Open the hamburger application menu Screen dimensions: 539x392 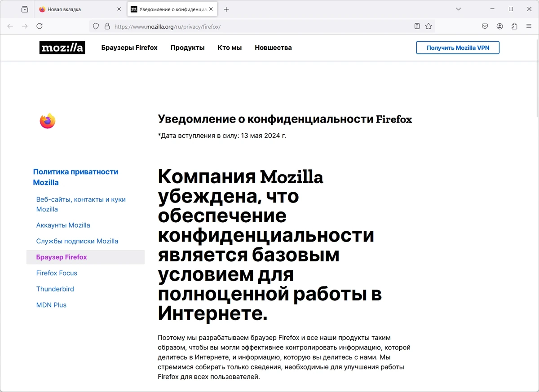(529, 26)
